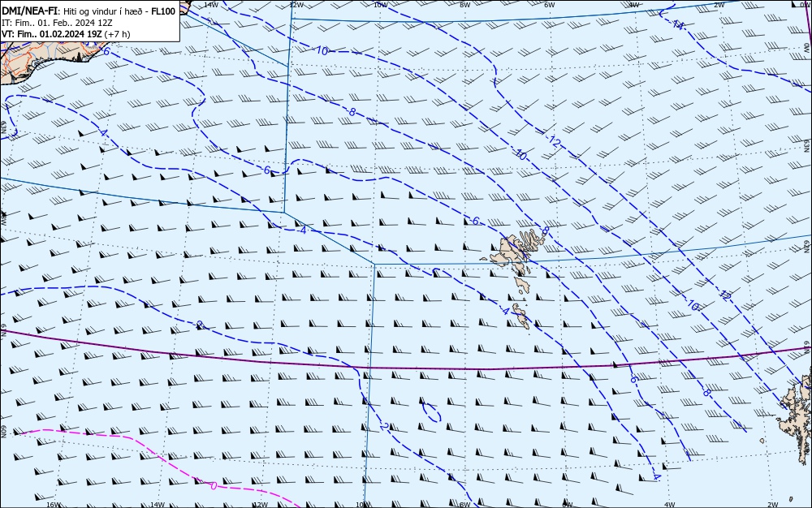812x508 pixels.
Task: Click the 0W longitude label
Action: pyautogui.click(x=804, y=4)
